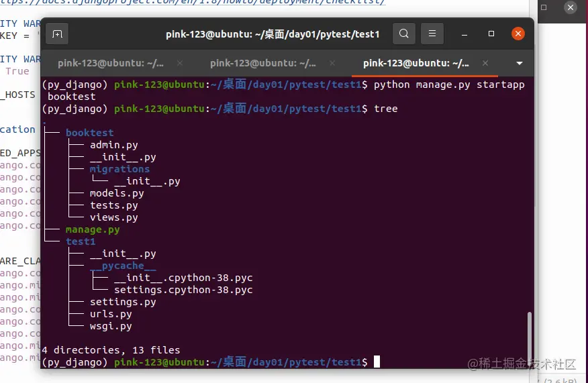Maximize the background window
This screenshot has height=383, width=588.
tap(544, 7)
